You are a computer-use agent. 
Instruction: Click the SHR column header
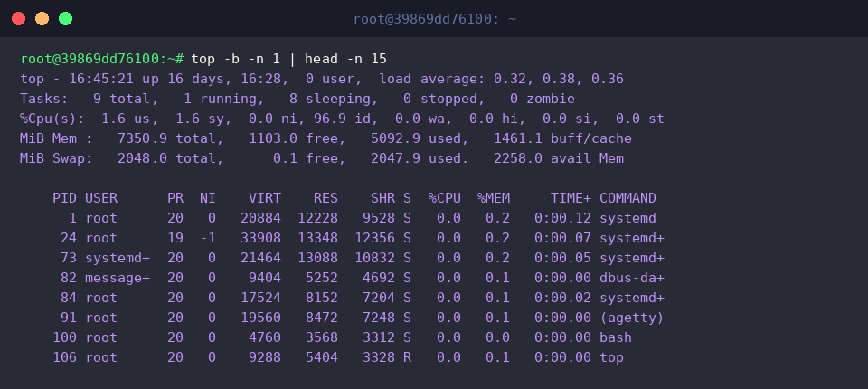click(x=382, y=198)
